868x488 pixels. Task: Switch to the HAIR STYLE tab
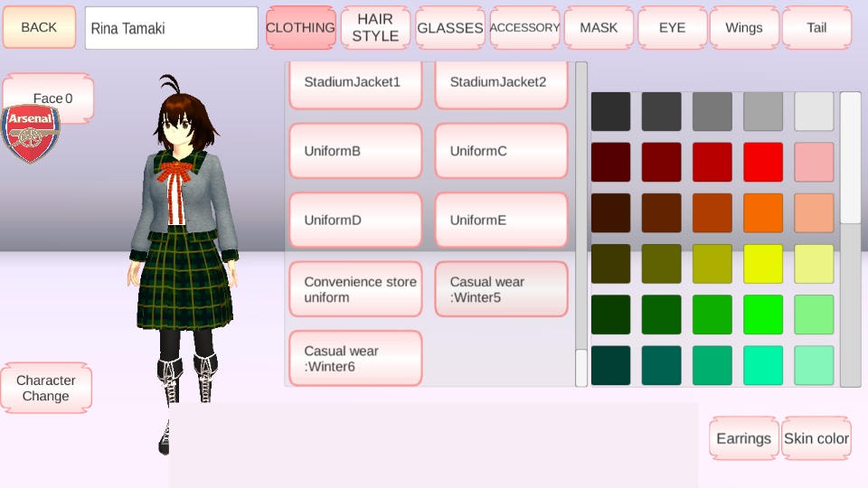tap(375, 28)
